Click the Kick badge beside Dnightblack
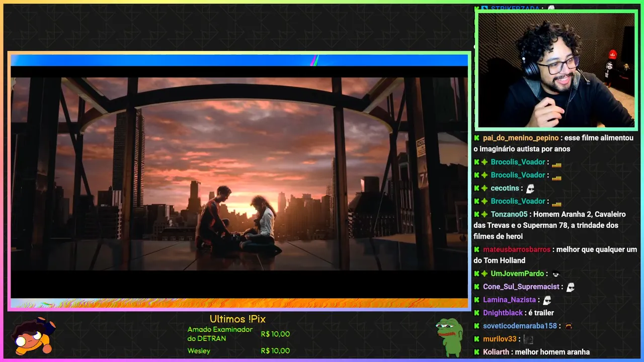The height and width of the screenshot is (362, 644). pos(476,313)
